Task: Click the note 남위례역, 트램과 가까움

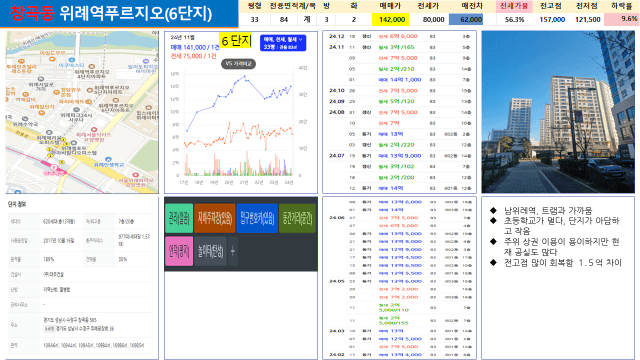Action: click(x=547, y=211)
